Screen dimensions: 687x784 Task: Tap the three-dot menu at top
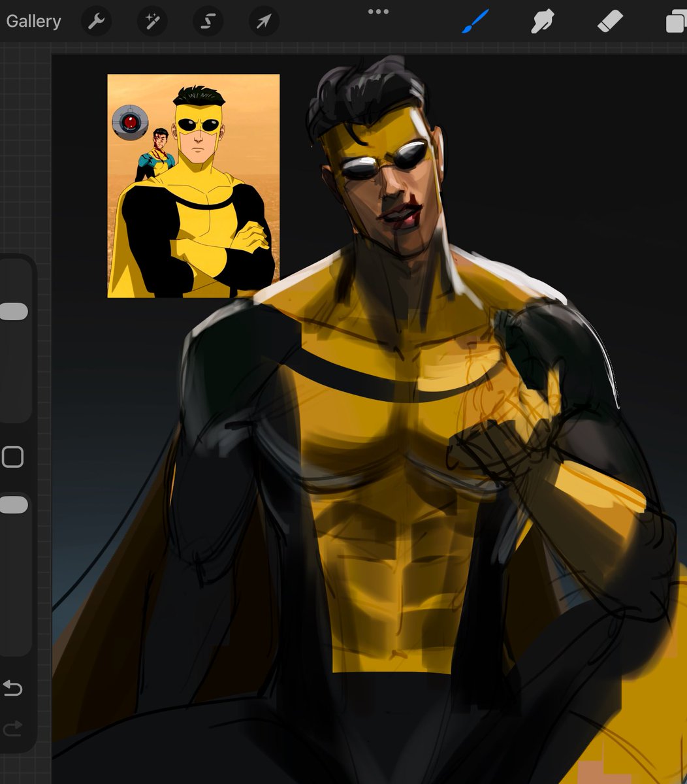pos(378,11)
